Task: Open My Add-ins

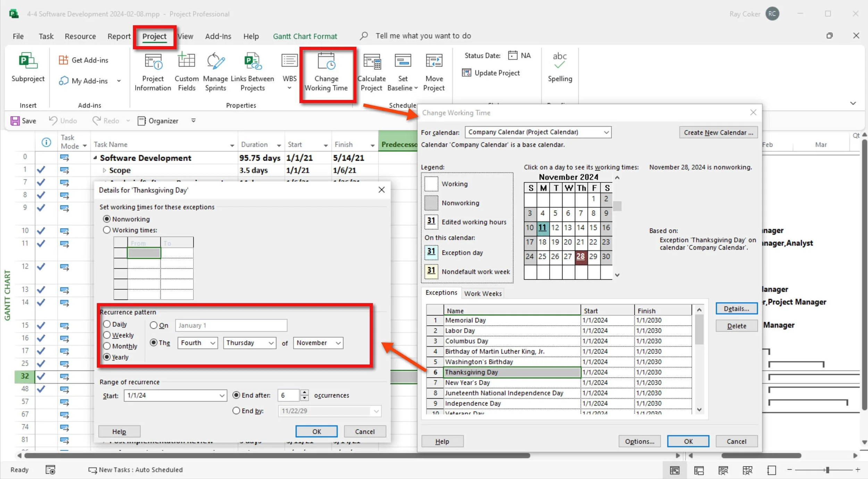Action: coord(90,81)
